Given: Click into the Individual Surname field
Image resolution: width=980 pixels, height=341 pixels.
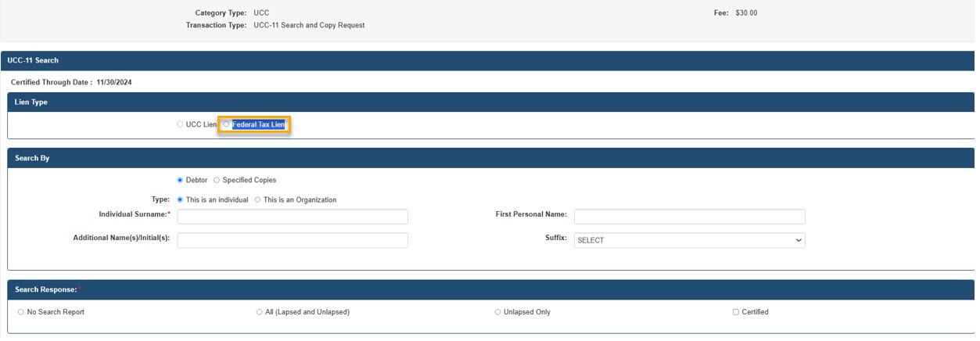Looking at the screenshot, I should coord(293,217).
